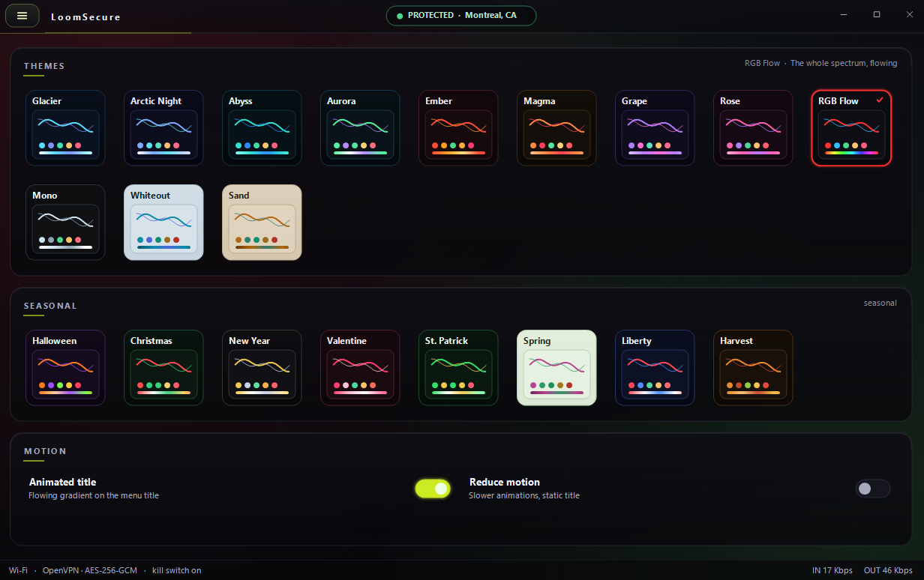Image resolution: width=924 pixels, height=580 pixels.
Task: Apply the Halloween seasonal theme
Action: pyautogui.click(x=64, y=368)
